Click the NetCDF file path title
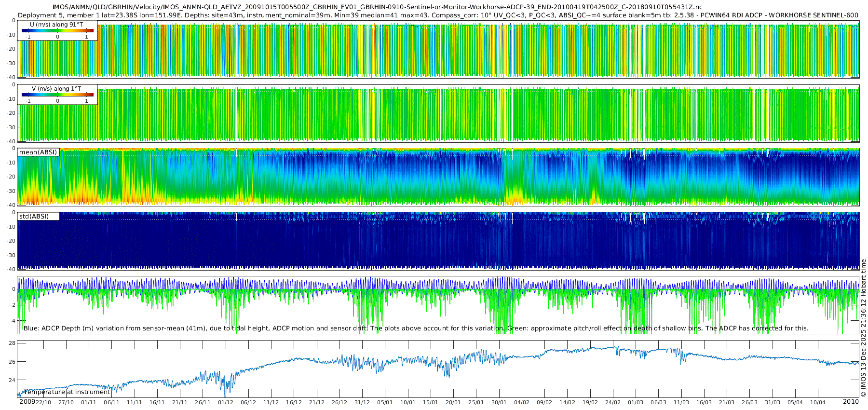This screenshot has width=868, height=410. (x=377, y=7)
